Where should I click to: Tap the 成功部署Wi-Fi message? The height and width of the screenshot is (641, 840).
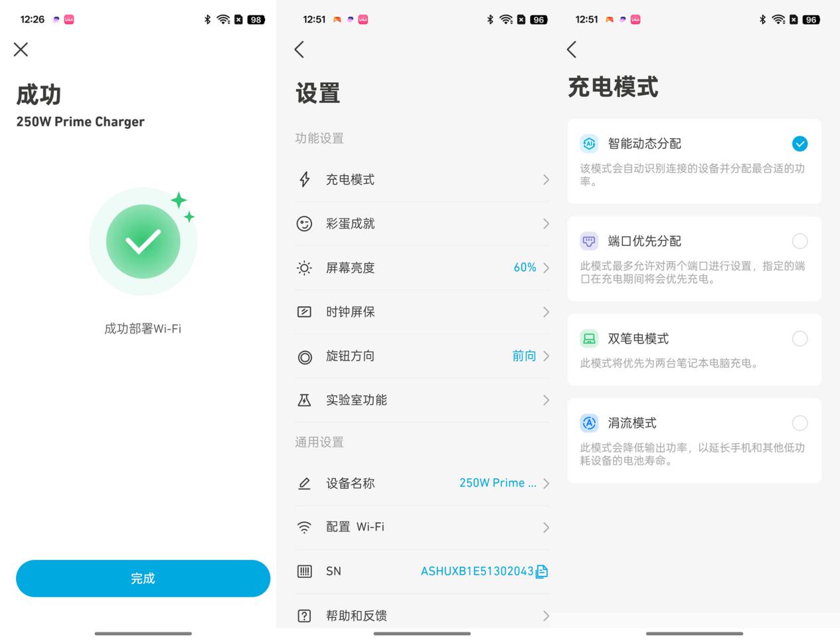(x=143, y=328)
